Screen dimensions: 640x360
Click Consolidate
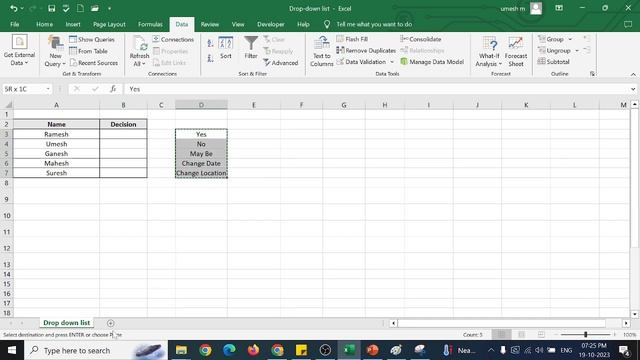(421, 39)
